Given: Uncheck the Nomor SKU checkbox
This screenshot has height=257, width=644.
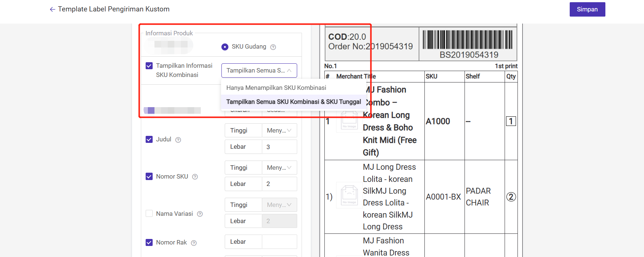Looking at the screenshot, I should click(149, 177).
